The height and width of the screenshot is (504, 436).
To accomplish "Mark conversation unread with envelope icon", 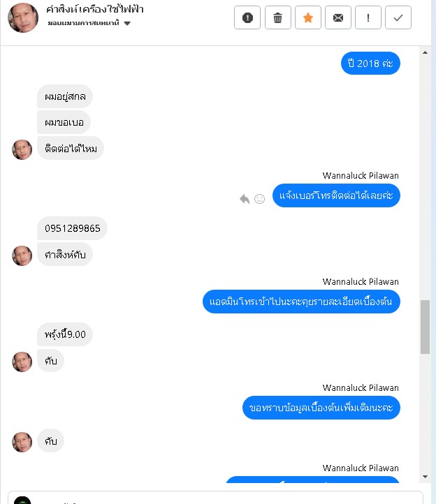I will pyautogui.click(x=338, y=17).
